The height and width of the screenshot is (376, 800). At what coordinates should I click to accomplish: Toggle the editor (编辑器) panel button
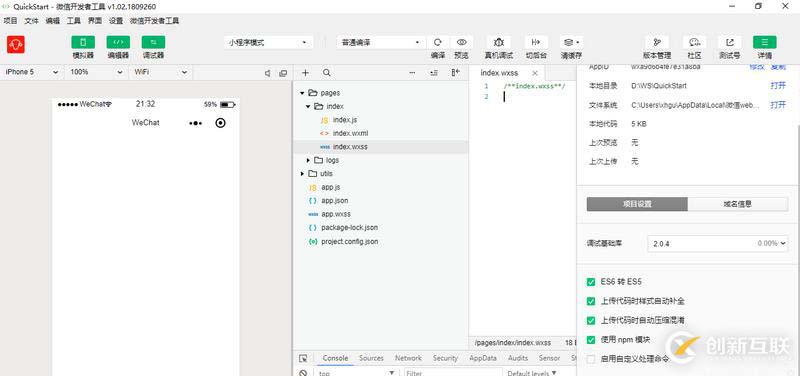[x=118, y=42]
